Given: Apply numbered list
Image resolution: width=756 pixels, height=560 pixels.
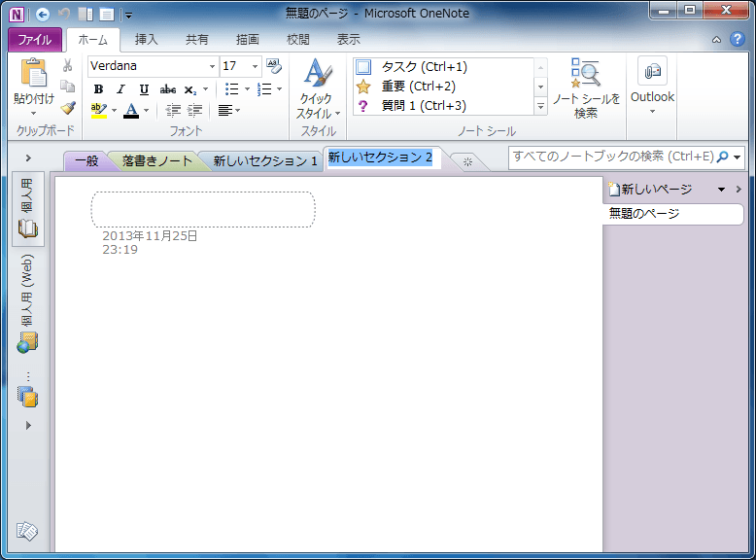Looking at the screenshot, I should pos(264,89).
